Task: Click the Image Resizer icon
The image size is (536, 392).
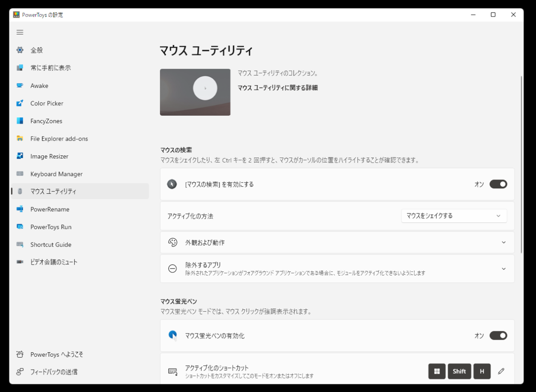Action: (20, 156)
